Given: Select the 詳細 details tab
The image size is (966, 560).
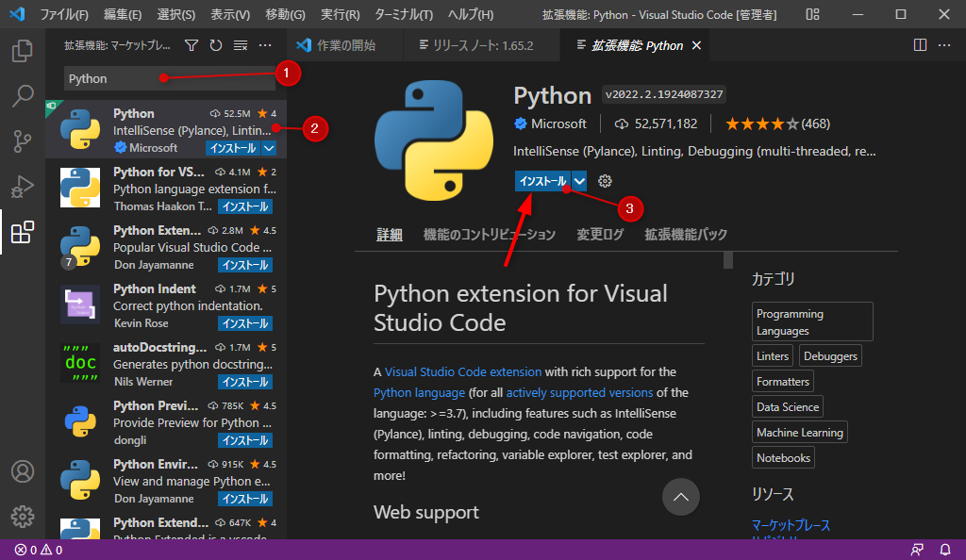Looking at the screenshot, I should coord(390,235).
